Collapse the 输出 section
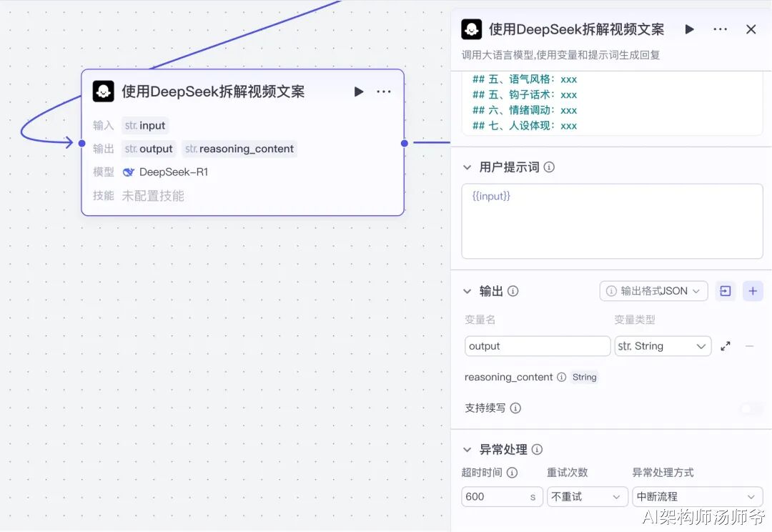Image resolution: width=772 pixels, height=532 pixels. pyautogui.click(x=467, y=291)
